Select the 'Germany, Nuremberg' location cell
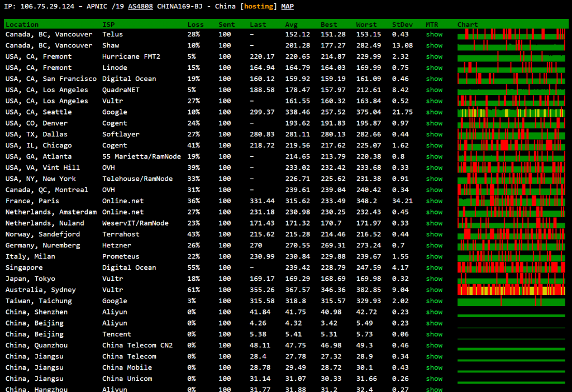The height and width of the screenshot is (392, 572). (42, 245)
